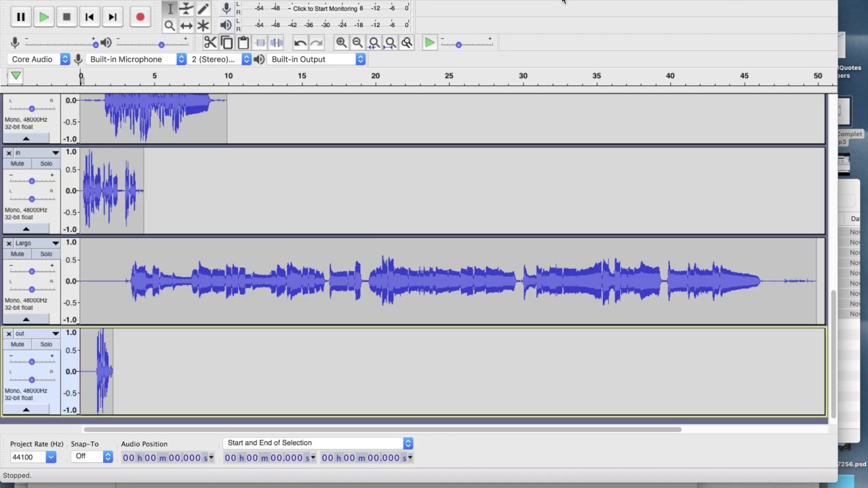Image resolution: width=868 pixels, height=488 pixels.
Task: Fit selection to window width
Action: [374, 43]
